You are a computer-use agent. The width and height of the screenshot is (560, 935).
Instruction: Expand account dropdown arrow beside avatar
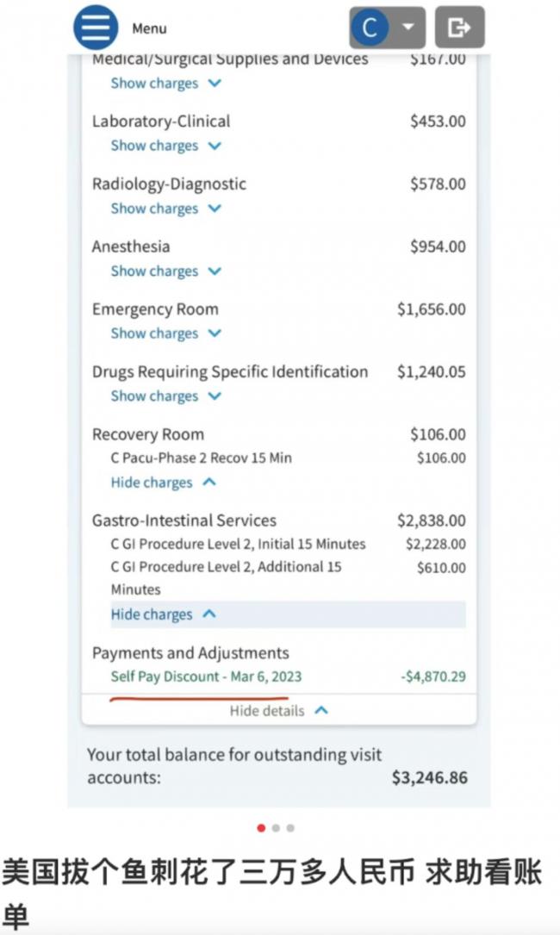tap(408, 27)
